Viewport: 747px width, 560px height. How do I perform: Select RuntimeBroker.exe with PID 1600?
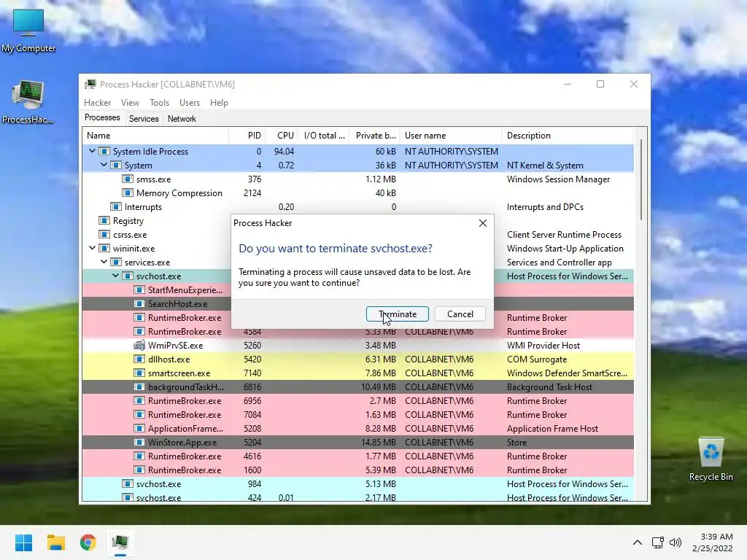(357, 470)
